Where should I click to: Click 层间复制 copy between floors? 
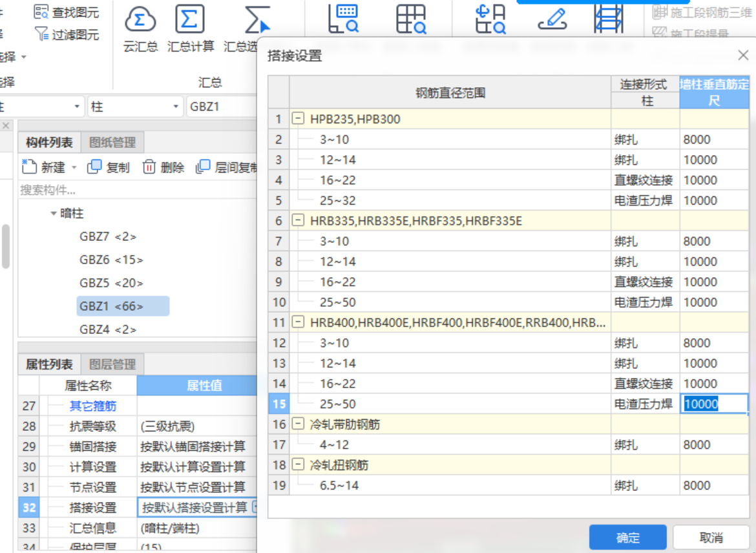click(x=227, y=167)
